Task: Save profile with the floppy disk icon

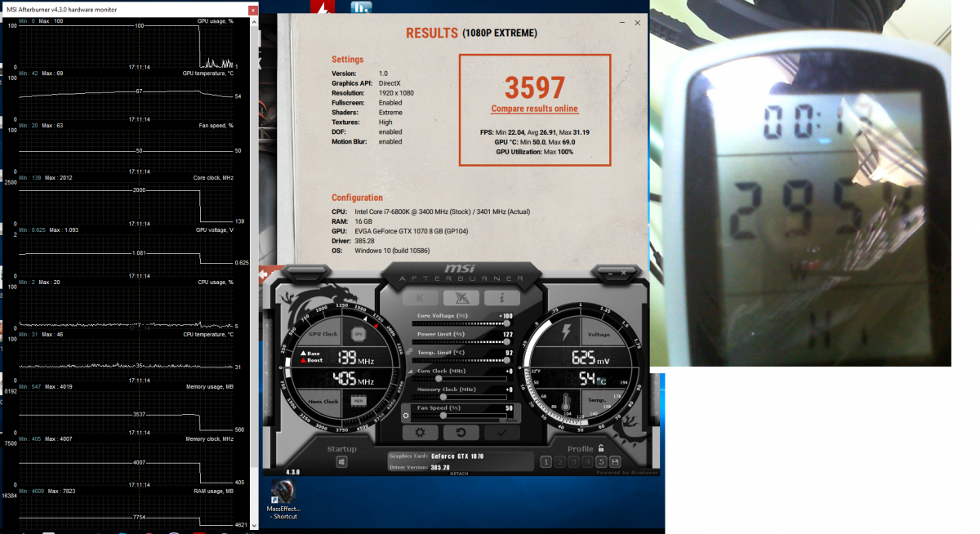Action: click(615, 462)
